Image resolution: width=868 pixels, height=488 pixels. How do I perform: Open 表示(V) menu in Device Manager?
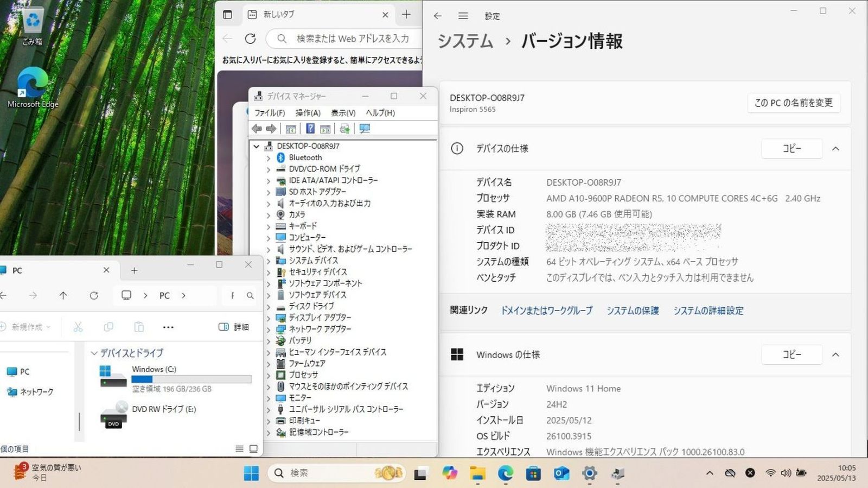(343, 113)
